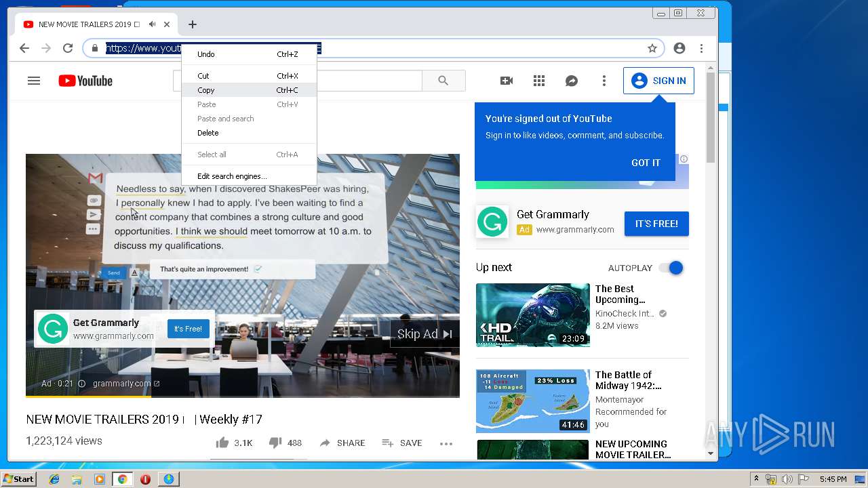Screen dimensions: 868x488
Task: Reload the page with the refresh icon
Action: click(68, 48)
